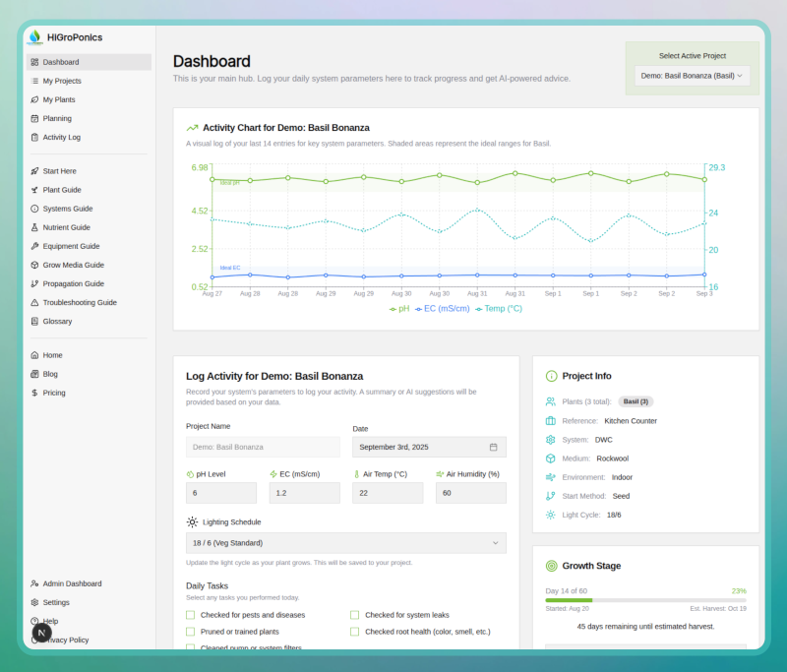Click the calendar icon in Date field
The image size is (787, 672).
tap(493, 447)
